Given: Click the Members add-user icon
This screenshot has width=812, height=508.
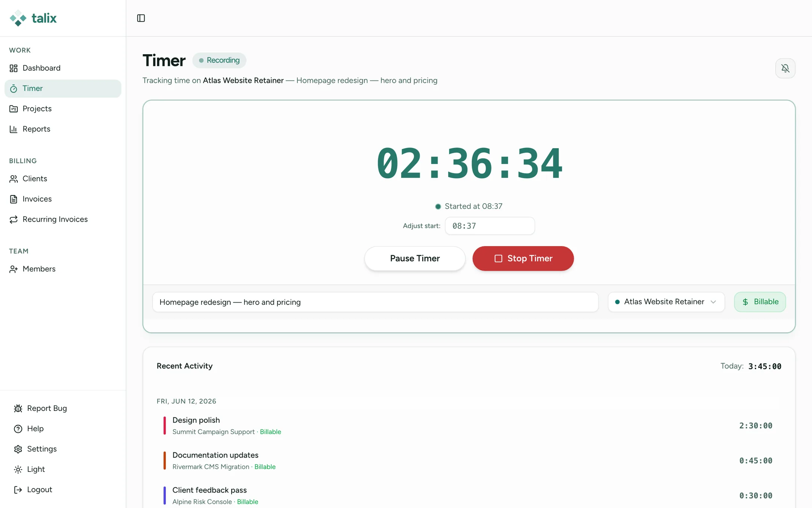Looking at the screenshot, I should 14,269.
